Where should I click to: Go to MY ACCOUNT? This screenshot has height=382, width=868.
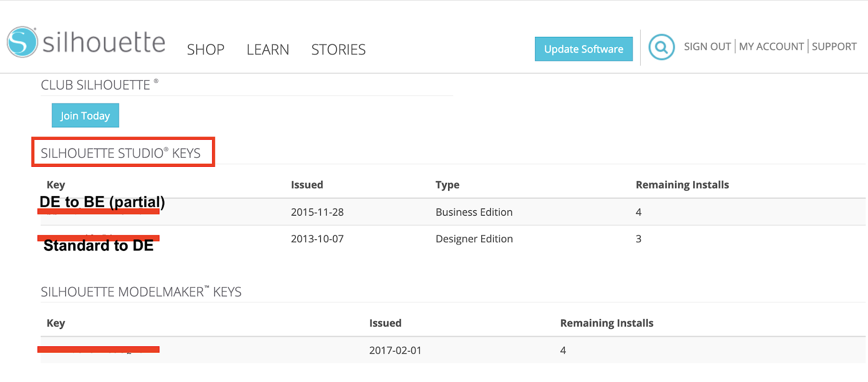pos(771,47)
